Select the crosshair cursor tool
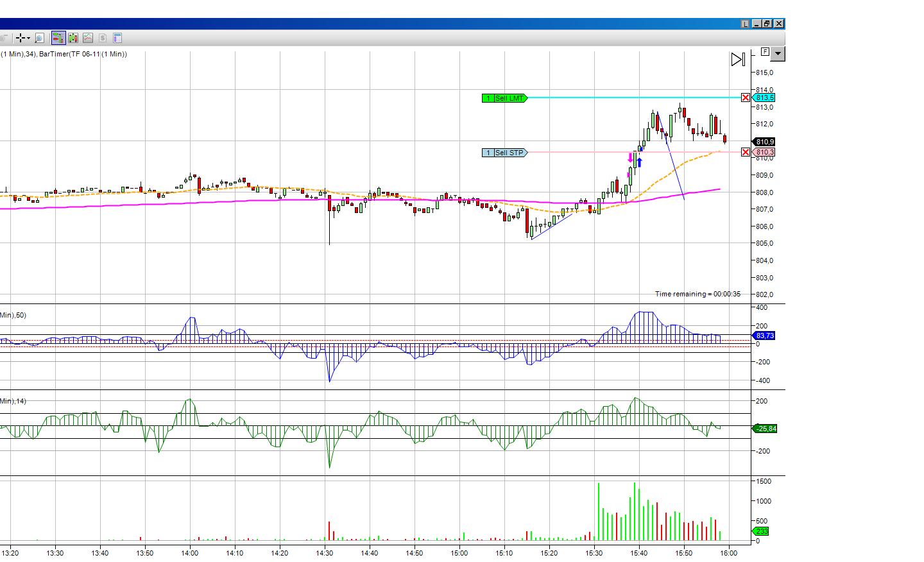This screenshot has width=924, height=562. 20,38
